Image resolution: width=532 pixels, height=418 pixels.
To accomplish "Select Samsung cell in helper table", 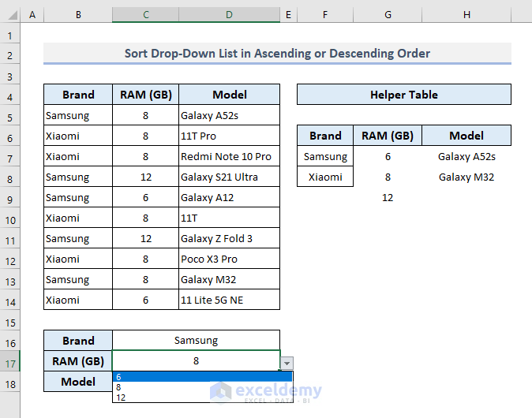I will [x=325, y=156].
